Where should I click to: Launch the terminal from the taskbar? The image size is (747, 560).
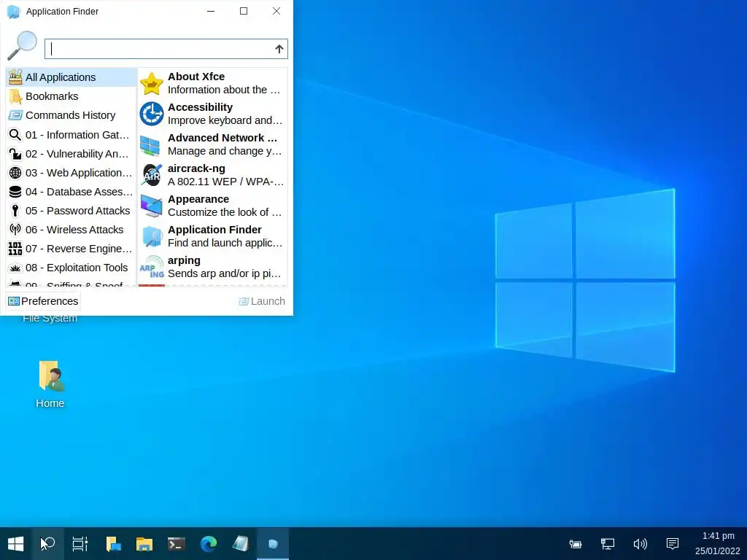click(177, 544)
